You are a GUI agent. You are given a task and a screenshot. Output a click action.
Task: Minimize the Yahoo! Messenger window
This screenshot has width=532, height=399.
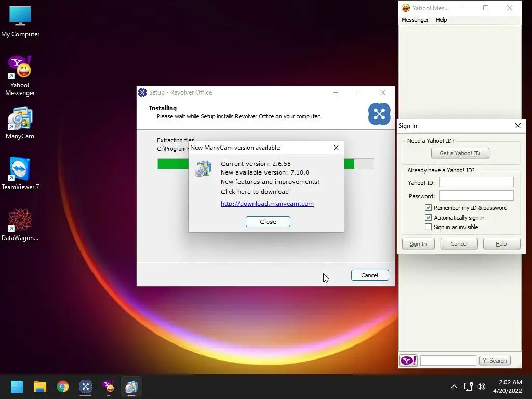pos(462,8)
